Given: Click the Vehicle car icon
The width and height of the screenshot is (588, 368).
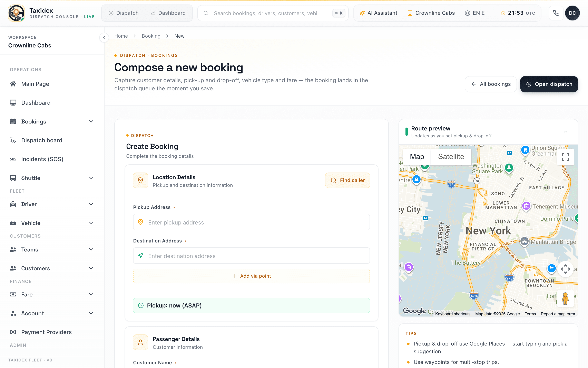Looking at the screenshot, I should [x=13, y=223].
